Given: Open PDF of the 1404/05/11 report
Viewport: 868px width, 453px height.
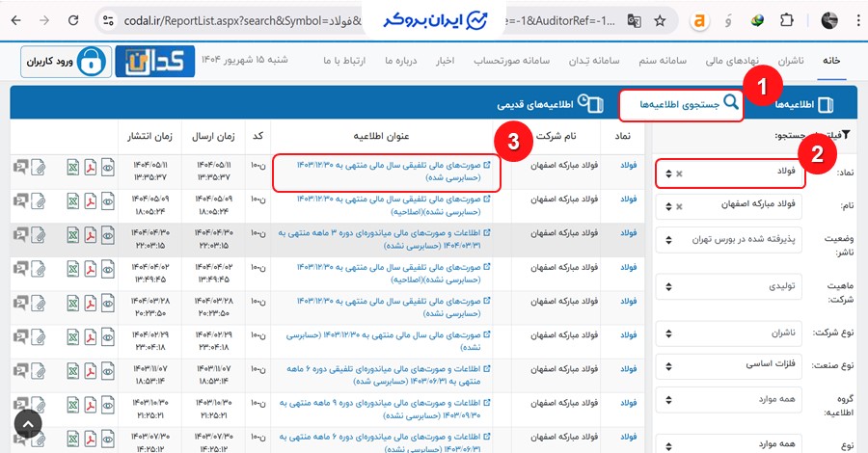Looking at the screenshot, I should [91, 167].
